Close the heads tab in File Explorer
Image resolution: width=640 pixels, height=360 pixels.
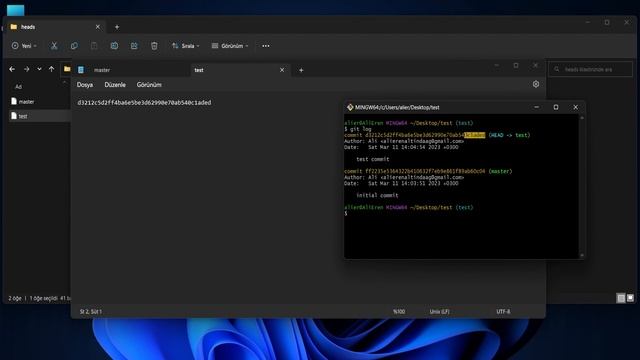(x=98, y=27)
